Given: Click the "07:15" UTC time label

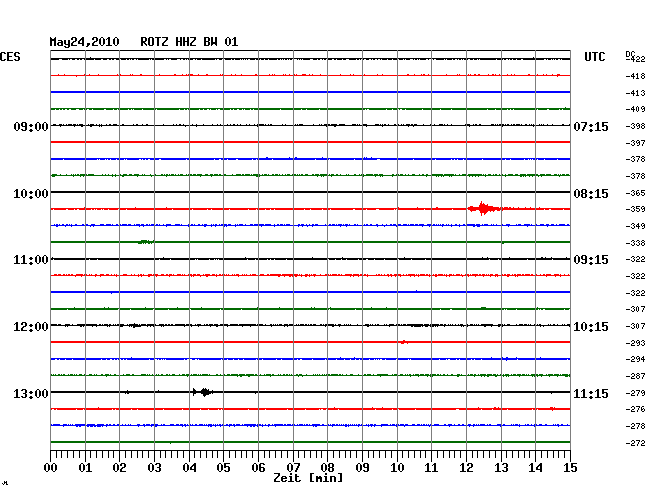Looking at the screenshot, I should [591, 126].
